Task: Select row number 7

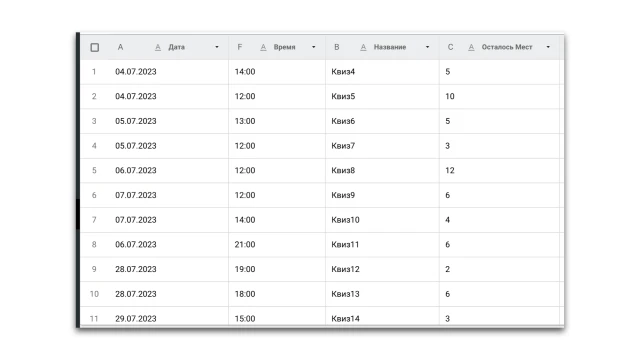Action: 94,220
